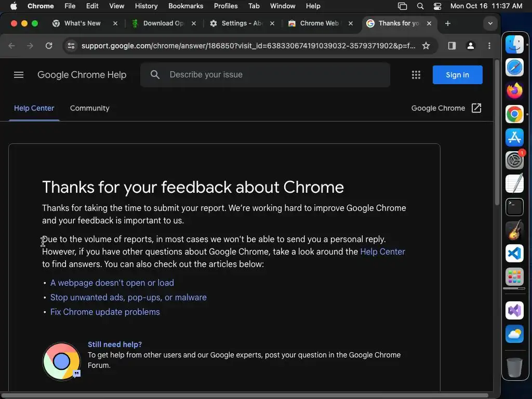Image resolution: width=532 pixels, height=399 pixels.
Task: Open the Profiles menu
Action: 225,6
